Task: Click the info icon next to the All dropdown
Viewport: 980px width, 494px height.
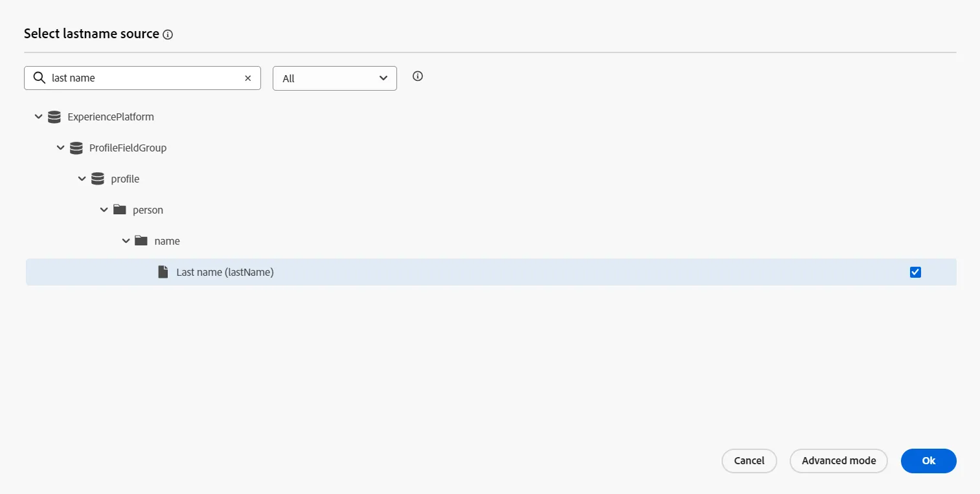Action: (x=418, y=76)
